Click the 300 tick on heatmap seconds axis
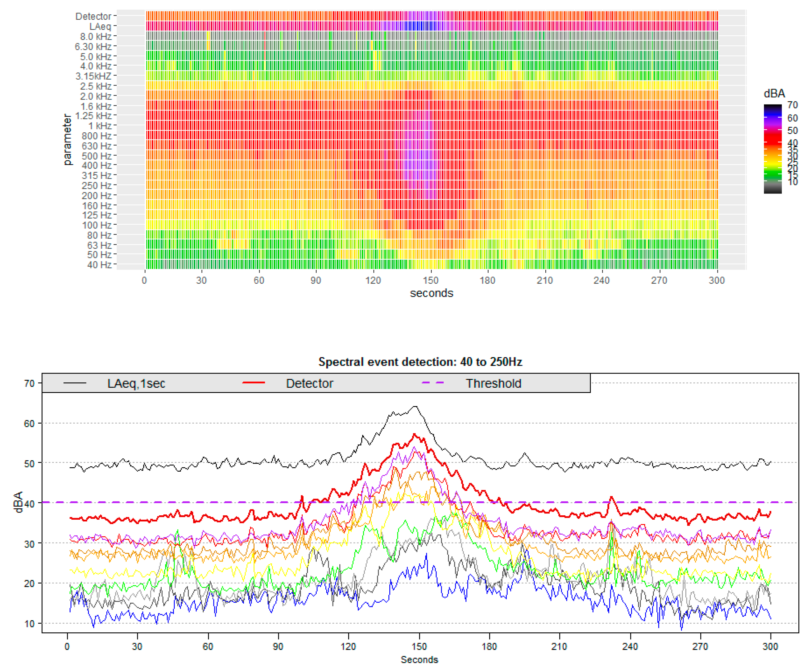808x672 pixels. pos(716,280)
